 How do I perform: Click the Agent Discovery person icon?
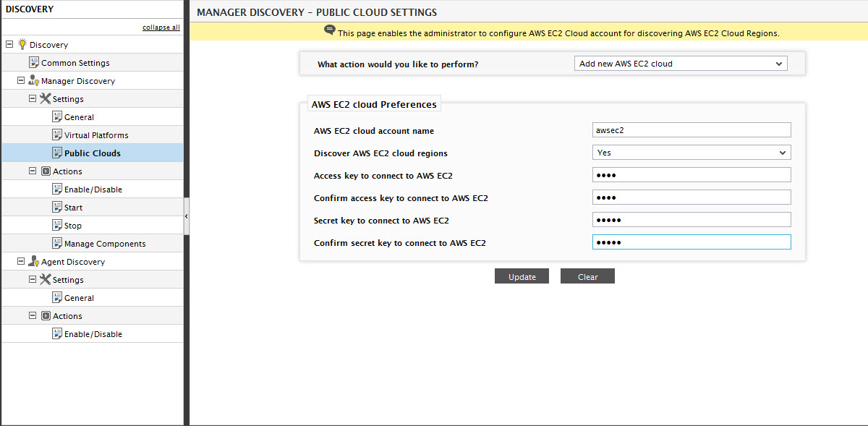[x=33, y=261]
